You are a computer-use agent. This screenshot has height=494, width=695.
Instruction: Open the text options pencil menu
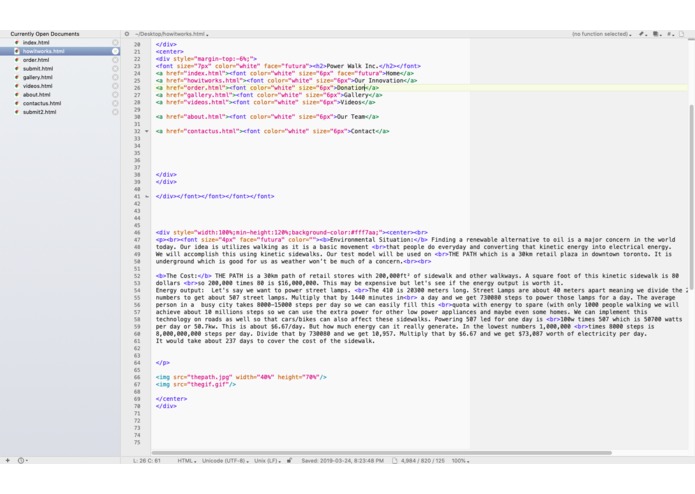click(x=642, y=34)
